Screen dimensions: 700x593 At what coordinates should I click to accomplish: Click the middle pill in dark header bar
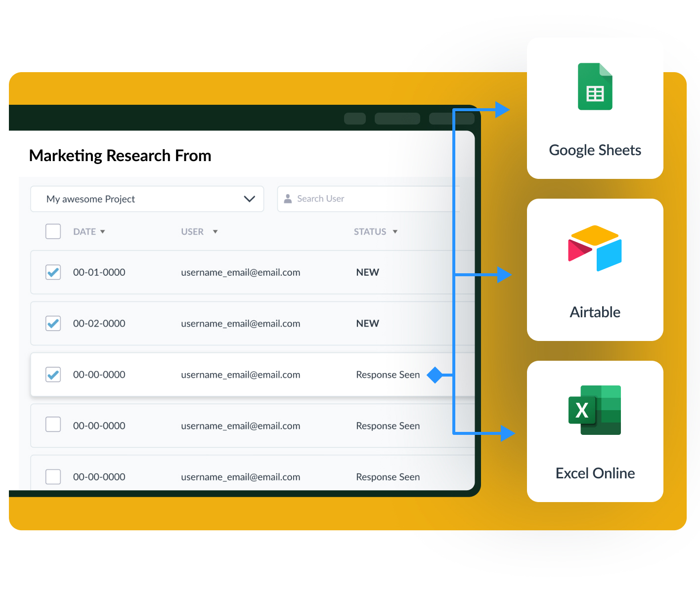397,119
